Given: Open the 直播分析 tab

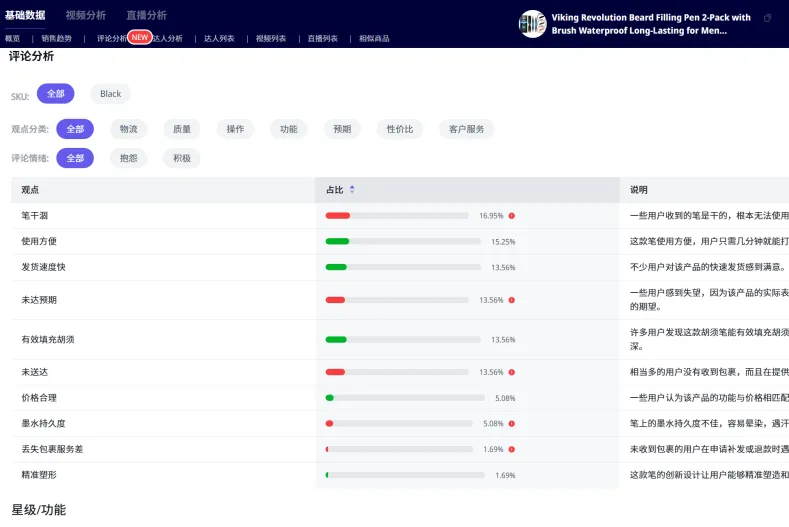Looking at the screenshot, I should click(x=146, y=15).
